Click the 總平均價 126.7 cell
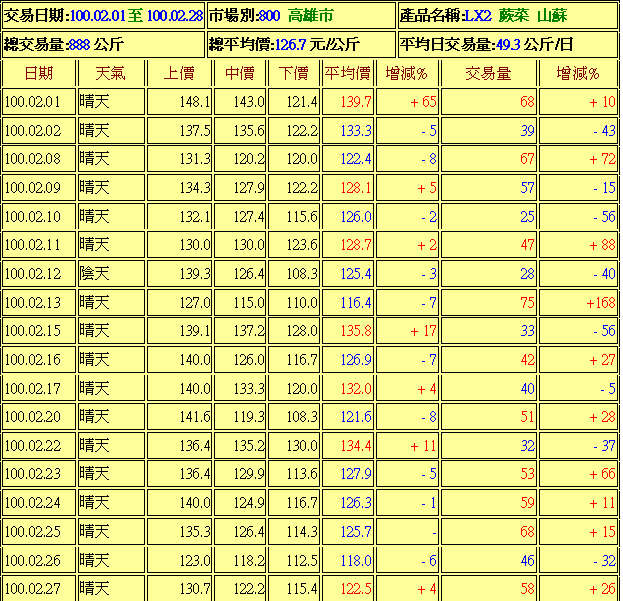 pyautogui.click(x=301, y=44)
